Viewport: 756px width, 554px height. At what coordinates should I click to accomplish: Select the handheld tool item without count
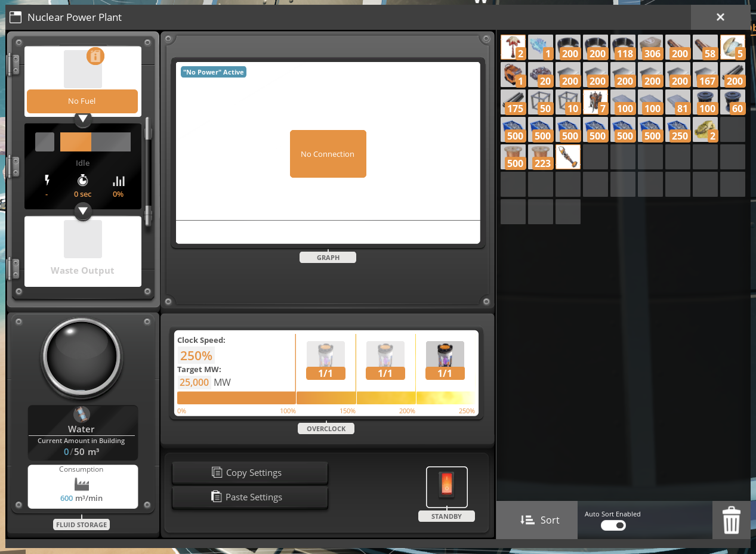point(568,157)
